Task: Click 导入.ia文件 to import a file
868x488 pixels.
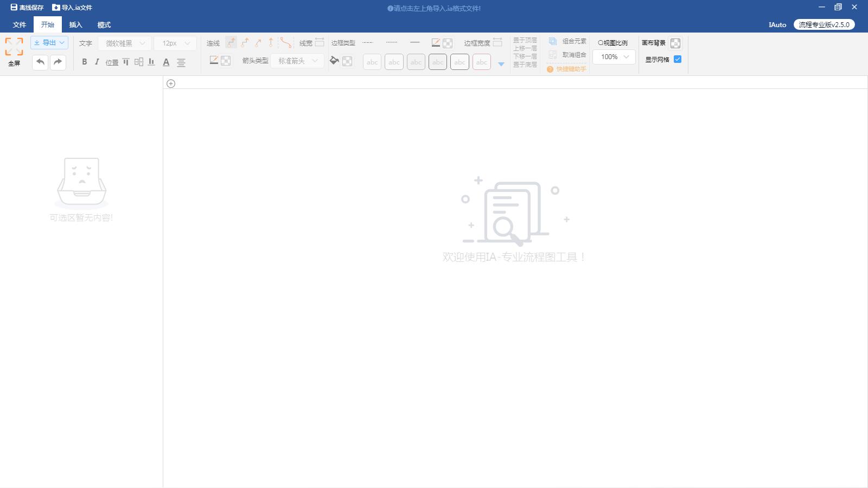Action: coord(72,8)
